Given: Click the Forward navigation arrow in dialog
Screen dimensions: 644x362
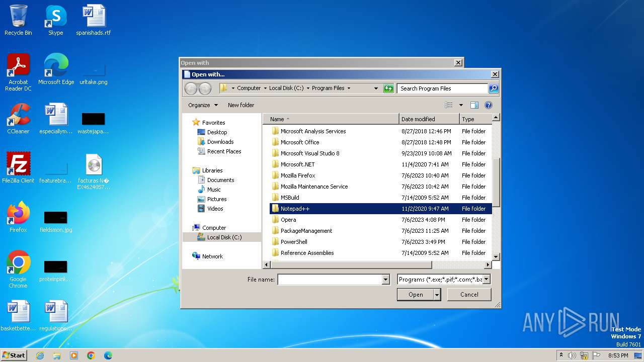Looking at the screenshot, I should pos(205,88).
